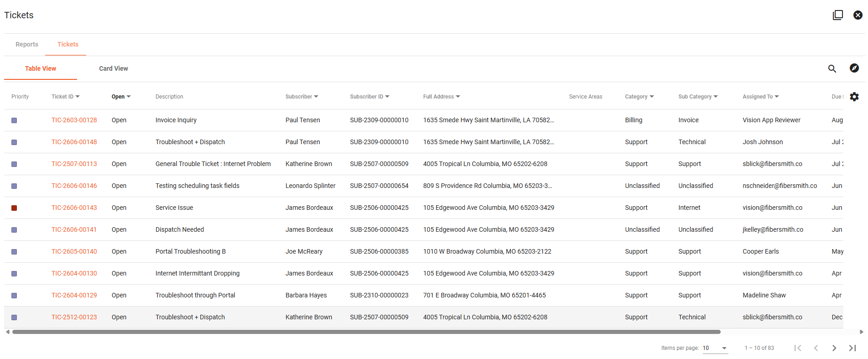Open the items per page dropdown
Image resolution: width=868 pixels, height=359 pixels.
pos(715,348)
